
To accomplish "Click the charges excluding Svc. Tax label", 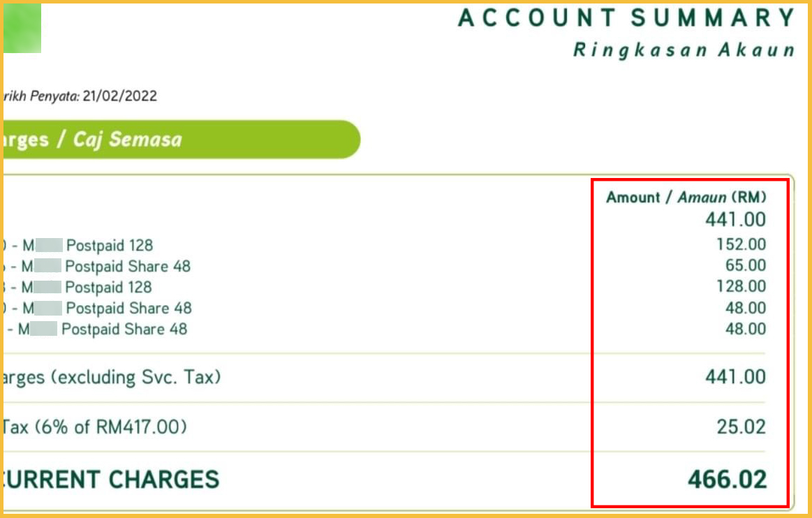I will (x=112, y=378).
